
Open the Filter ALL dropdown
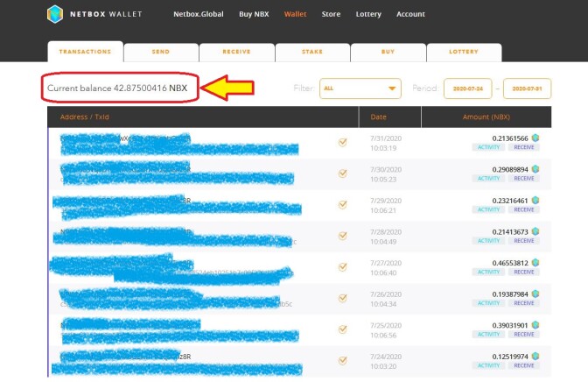click(x=360, y=88)
